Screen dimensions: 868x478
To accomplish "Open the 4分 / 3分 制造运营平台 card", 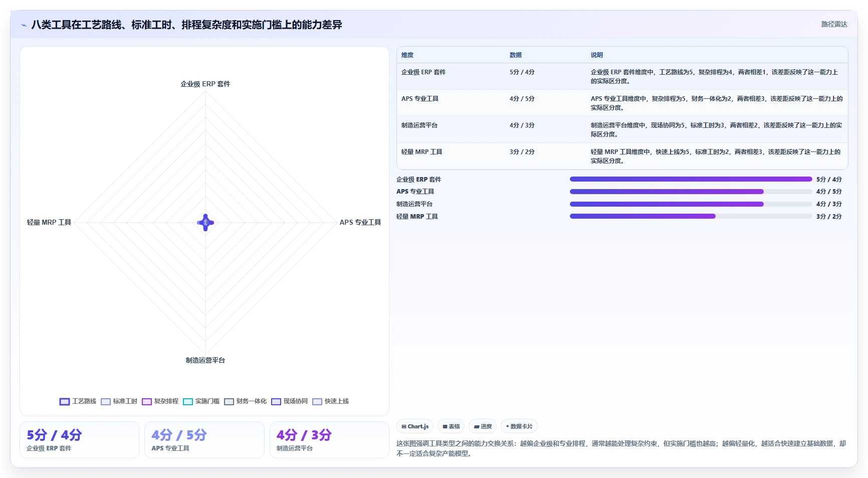I will (x=329, y=440).
